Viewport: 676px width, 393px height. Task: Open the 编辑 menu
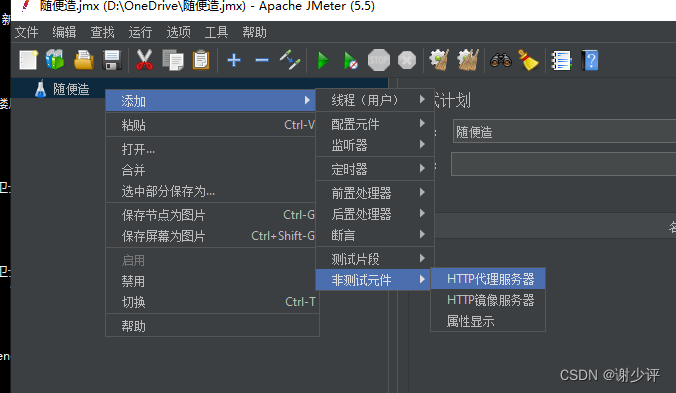[x=64, y=32]
